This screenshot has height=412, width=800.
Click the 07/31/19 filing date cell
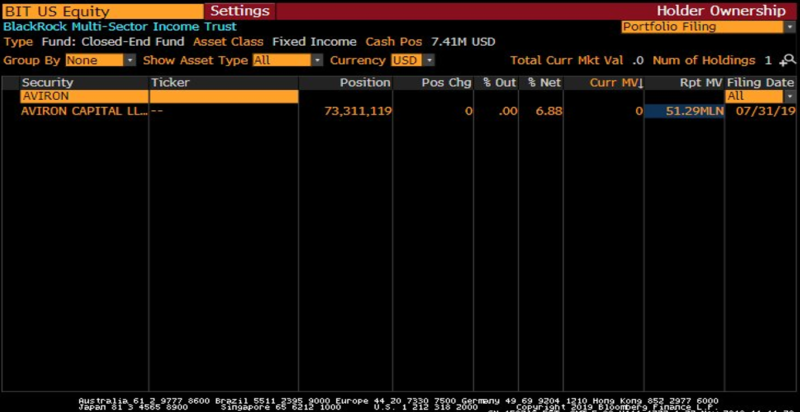point(765,111)
